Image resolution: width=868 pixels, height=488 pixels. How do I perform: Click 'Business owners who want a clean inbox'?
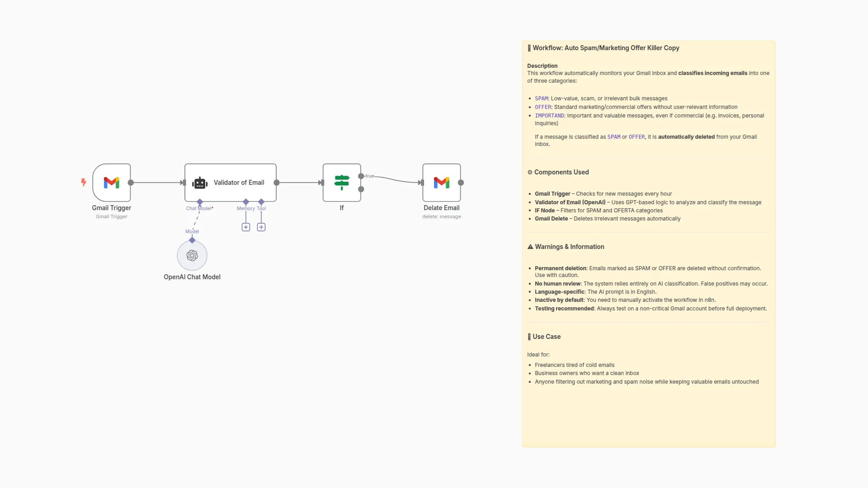pos(587,373)
